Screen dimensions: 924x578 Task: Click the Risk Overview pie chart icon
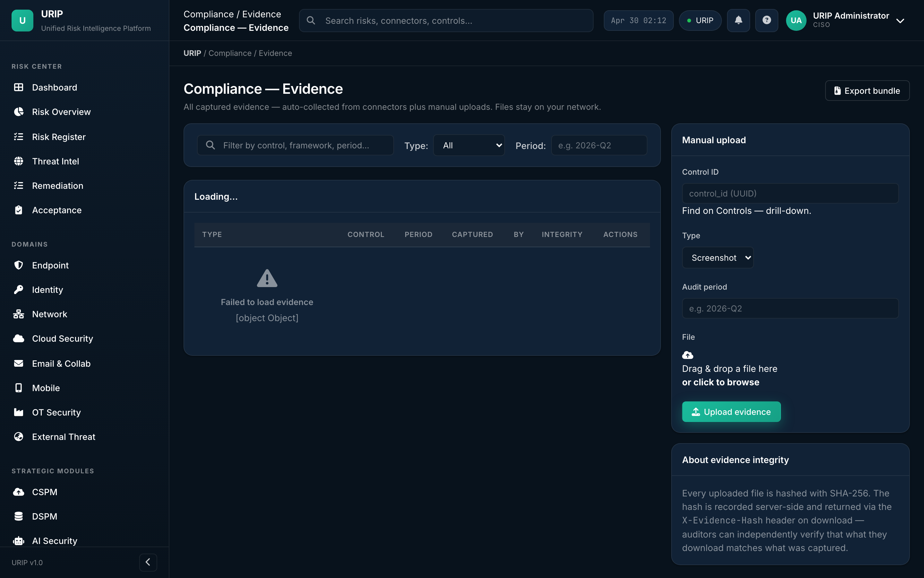click(x=19, y=112)
